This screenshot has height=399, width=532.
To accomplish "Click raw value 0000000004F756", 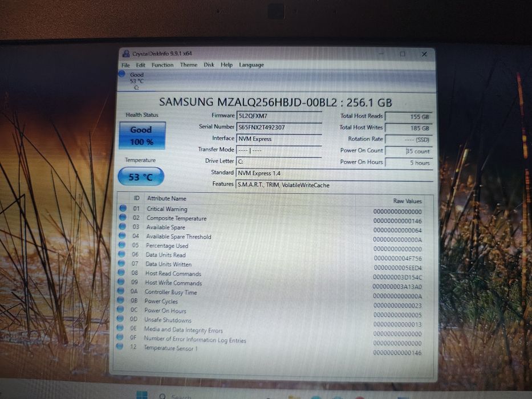I will click(397, 259).
